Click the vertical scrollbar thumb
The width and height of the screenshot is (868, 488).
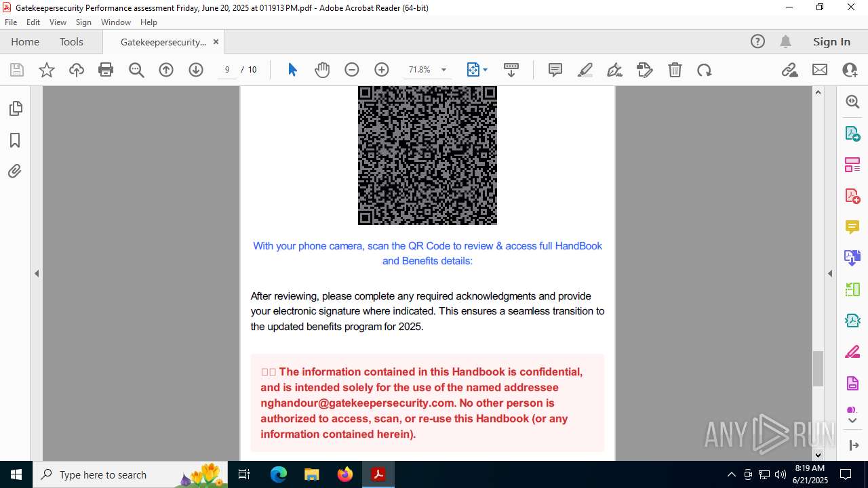[x=818, y=369]
